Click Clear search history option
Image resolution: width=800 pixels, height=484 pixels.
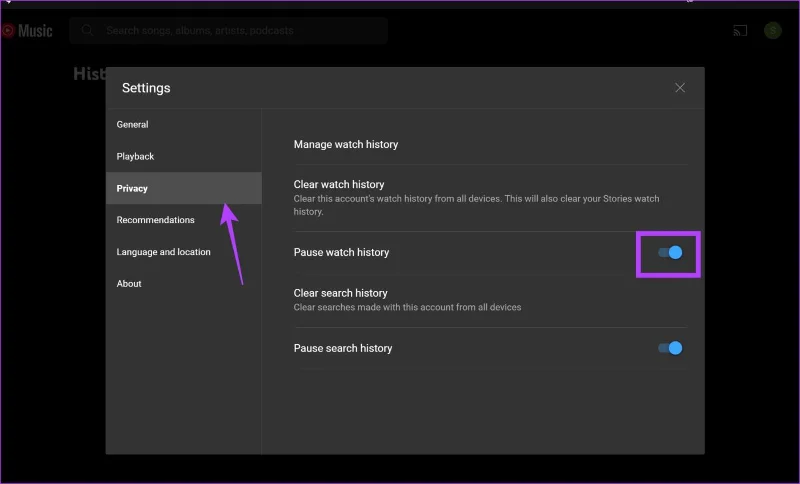(340, 293)
